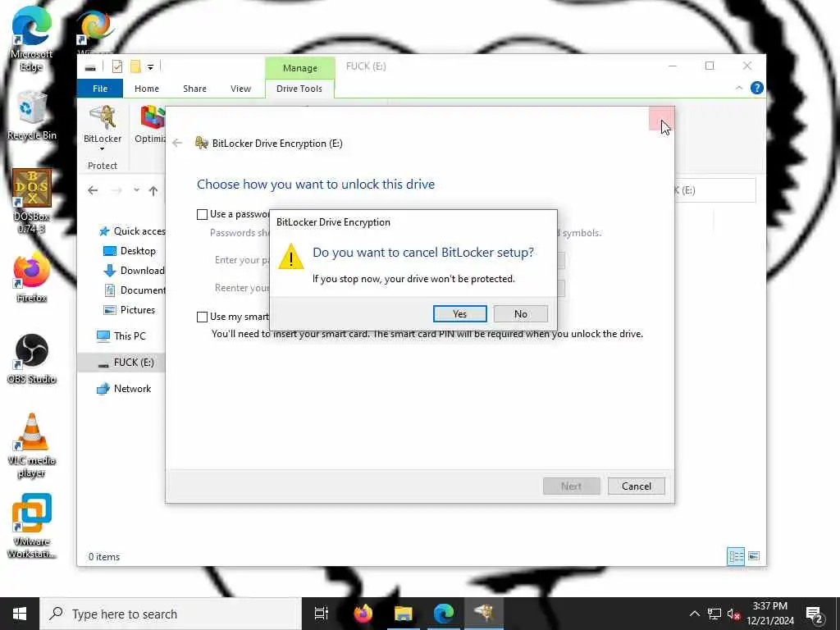This screenshot has width=840, height=630.
Task: Open the Share ribbon tab
Action: click(194, 89)
